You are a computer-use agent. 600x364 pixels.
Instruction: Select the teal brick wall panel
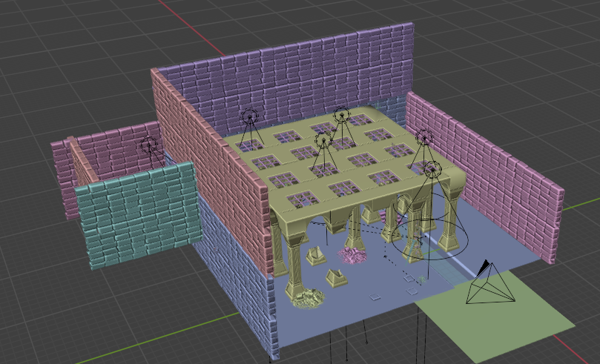pyautogui.click(x=137, y=215)
